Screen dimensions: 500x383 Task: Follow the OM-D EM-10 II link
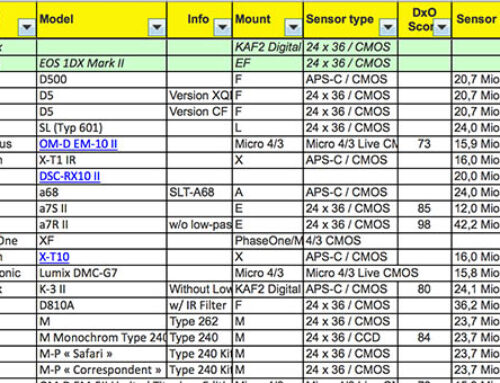click(78, 144)
